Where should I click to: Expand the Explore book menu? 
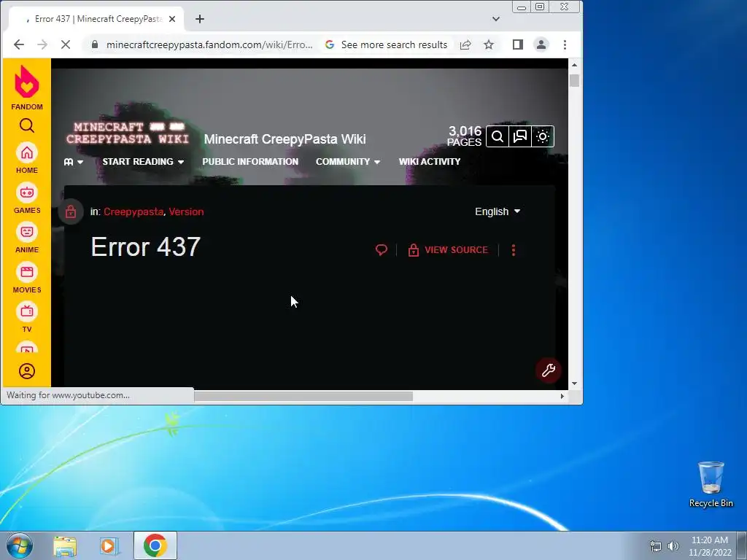coord(74,162)
